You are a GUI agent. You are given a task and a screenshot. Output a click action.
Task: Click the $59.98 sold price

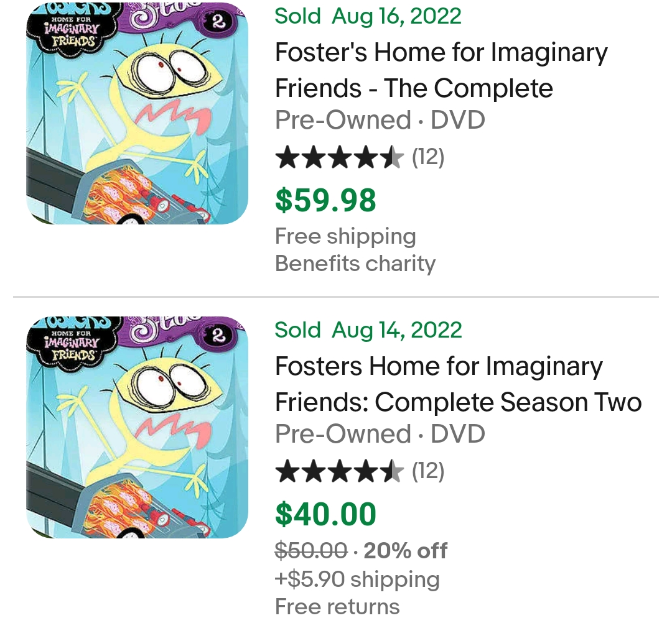click(x=325, y=200)
